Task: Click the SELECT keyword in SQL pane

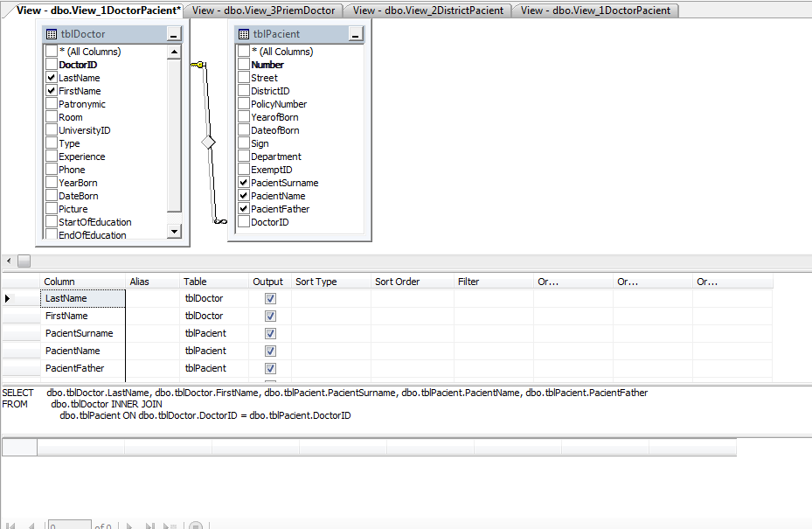Action: pyautogui.click(x=17, y=393)
